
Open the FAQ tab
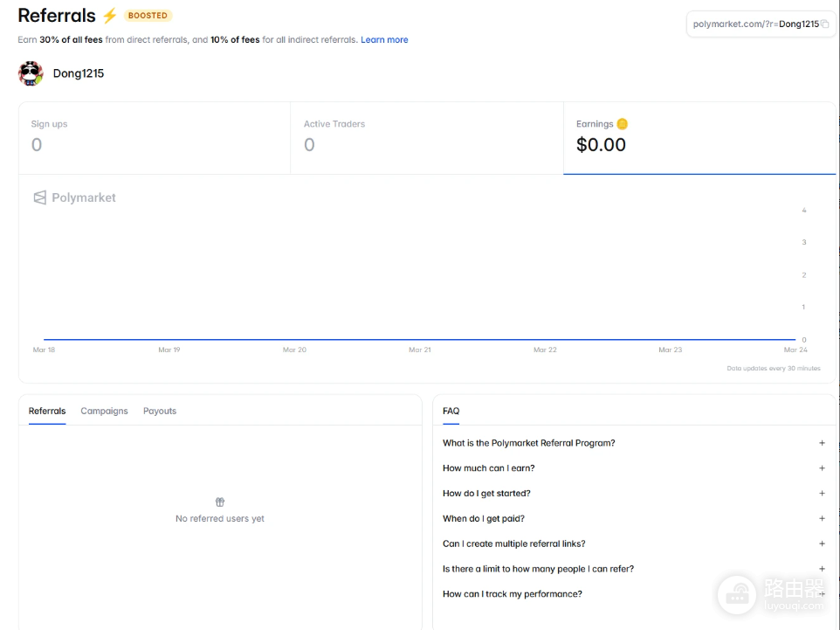[x=451, y=411]
